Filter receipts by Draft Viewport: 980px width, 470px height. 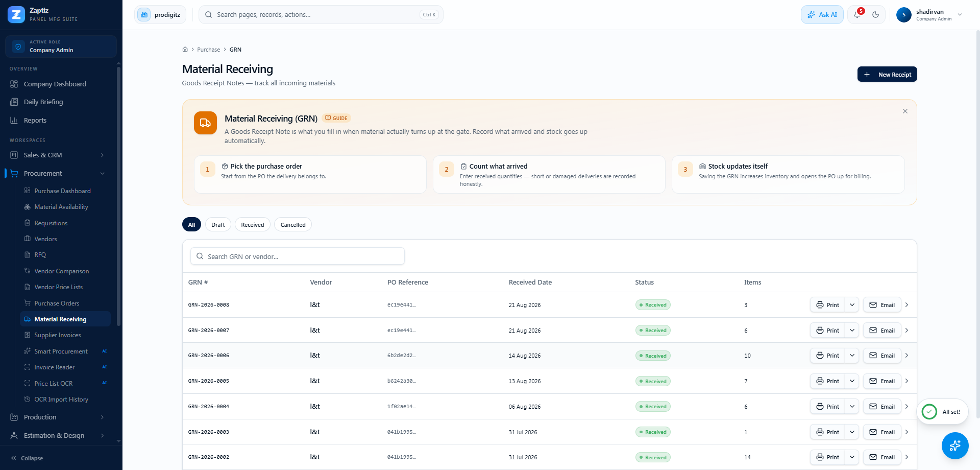[218, 225]
